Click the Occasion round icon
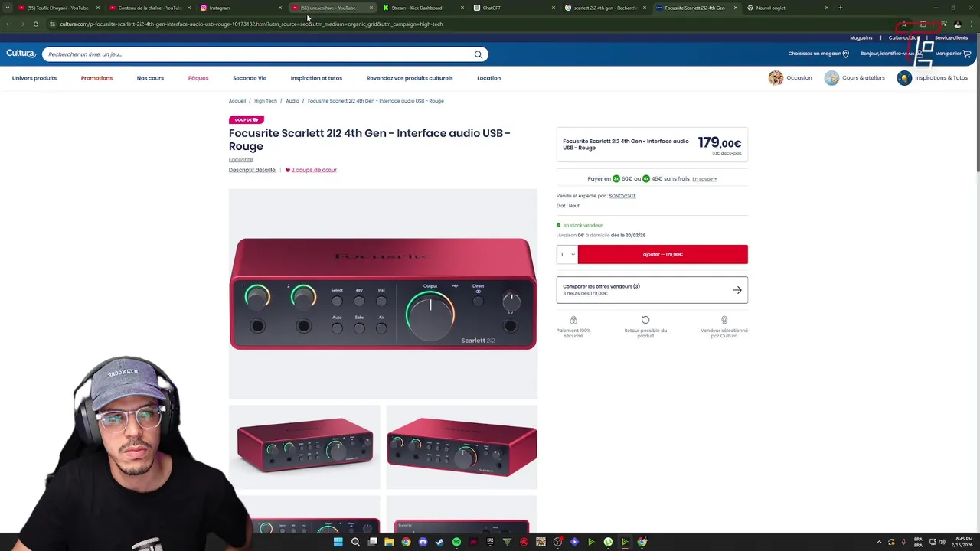This screenshot has height=551, width=980. pos(776,77)
